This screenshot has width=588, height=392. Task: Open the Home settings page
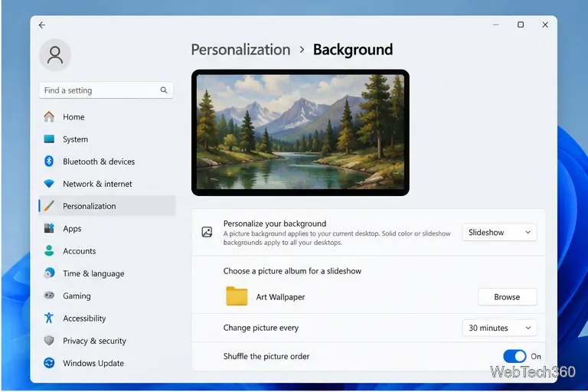(x=107, y=117)
